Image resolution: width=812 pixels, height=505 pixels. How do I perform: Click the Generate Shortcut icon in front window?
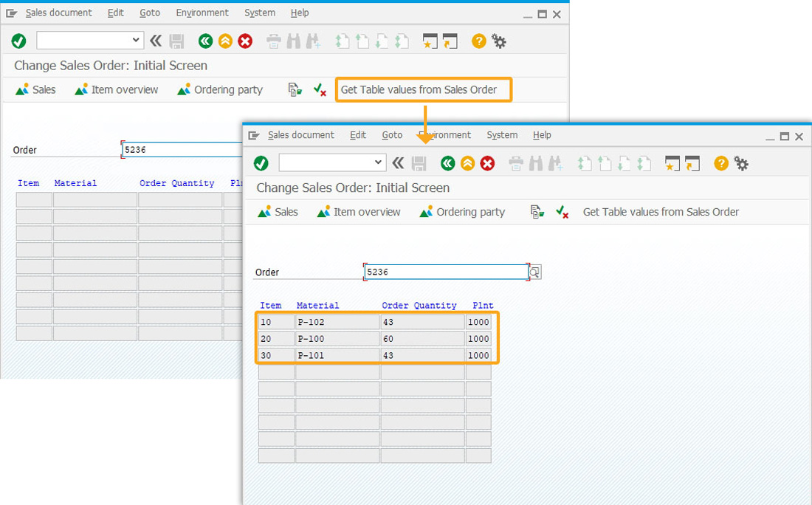coord(692,164)
